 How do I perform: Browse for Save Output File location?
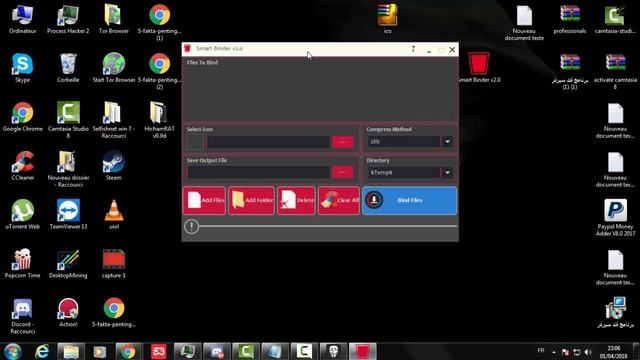pos(342,172)
